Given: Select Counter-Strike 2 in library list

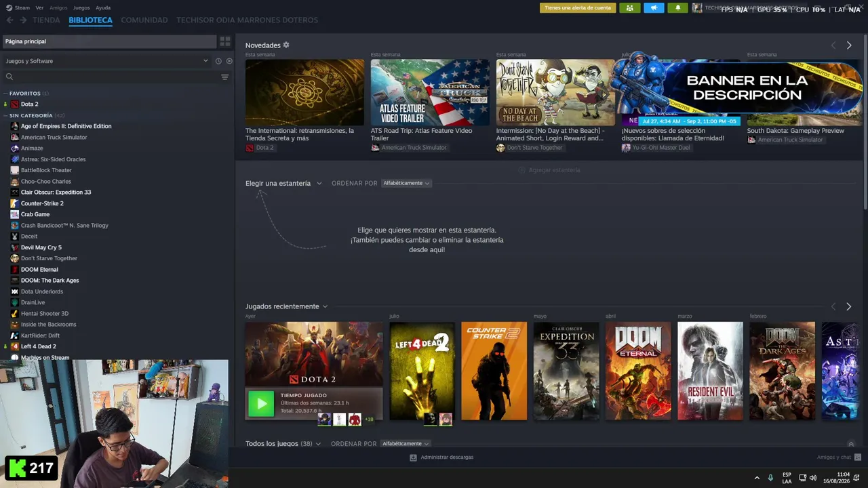Looking at the screenshot, I should [42, 203].
